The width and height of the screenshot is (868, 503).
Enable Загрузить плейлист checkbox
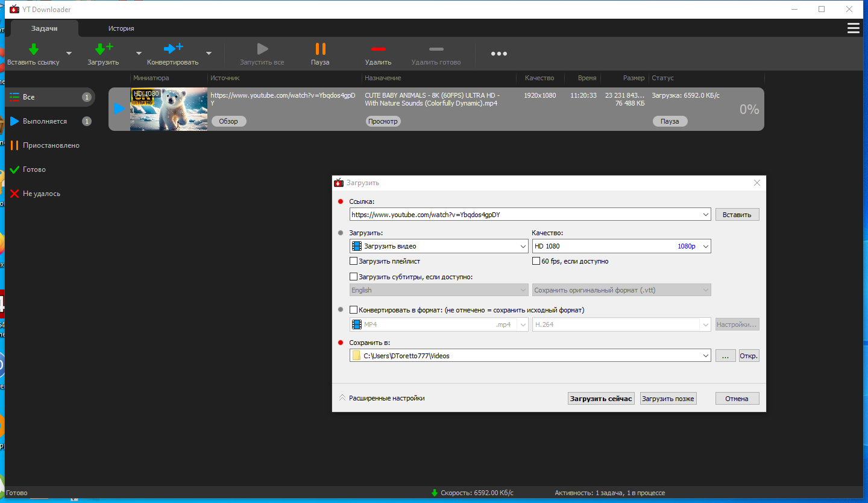[x=354, y=261]
